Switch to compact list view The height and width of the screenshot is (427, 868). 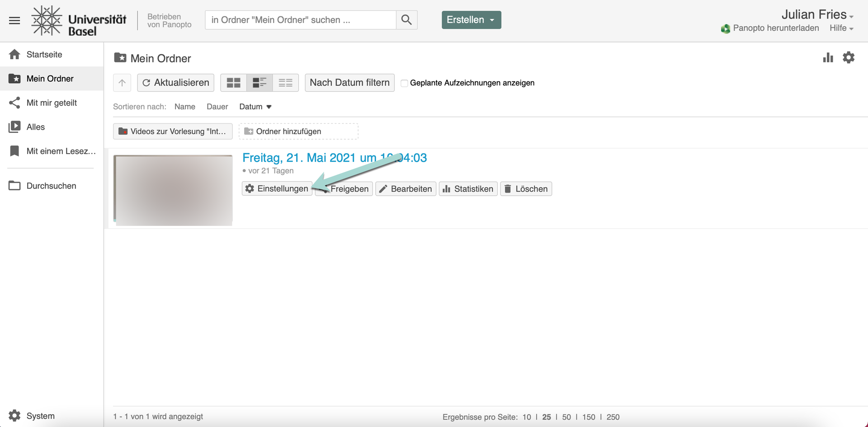coord(285,83)
